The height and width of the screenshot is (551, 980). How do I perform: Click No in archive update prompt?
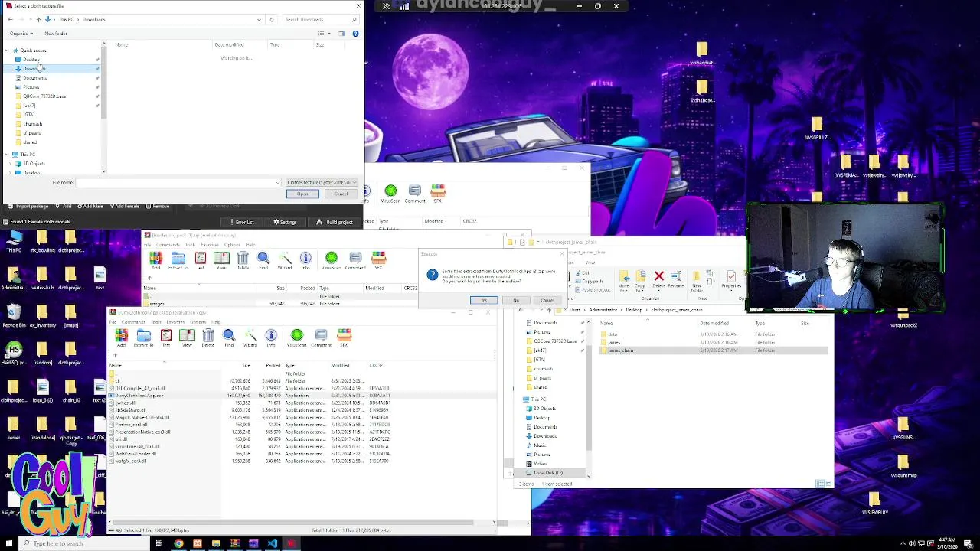[x=515, y=300]
